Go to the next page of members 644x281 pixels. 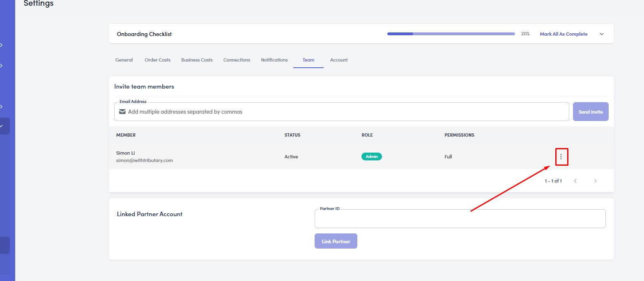click(x=595, y=181)
